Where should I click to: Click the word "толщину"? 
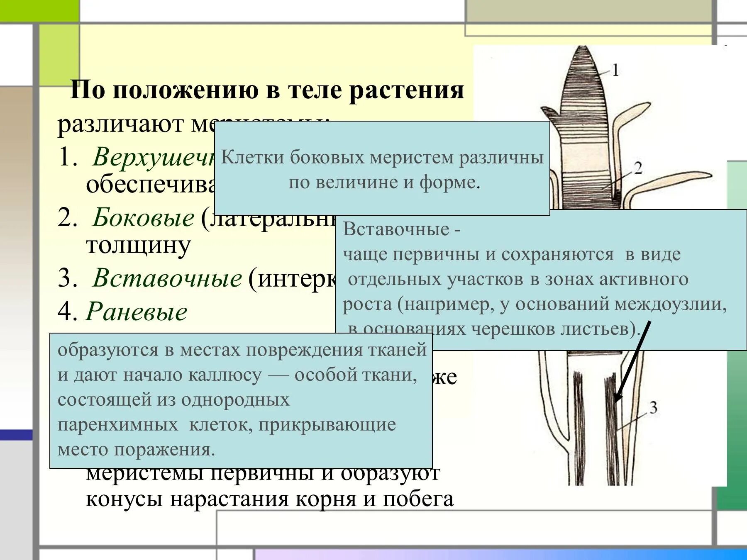[x=138, y=246]
